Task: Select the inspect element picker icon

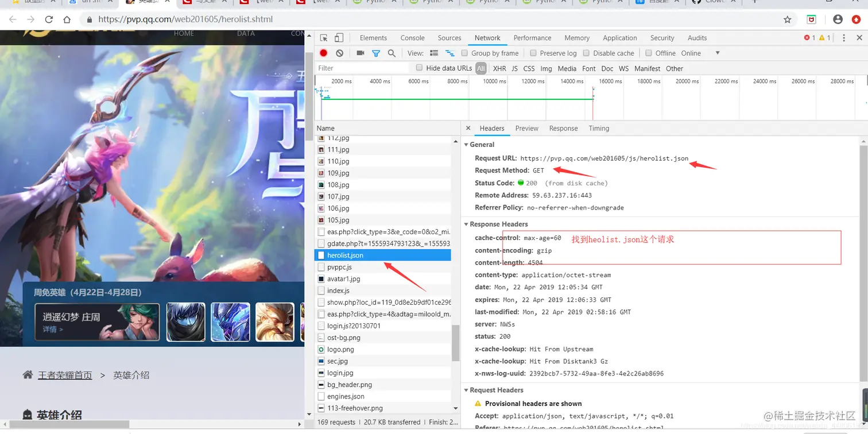Action: pos(324,38)
